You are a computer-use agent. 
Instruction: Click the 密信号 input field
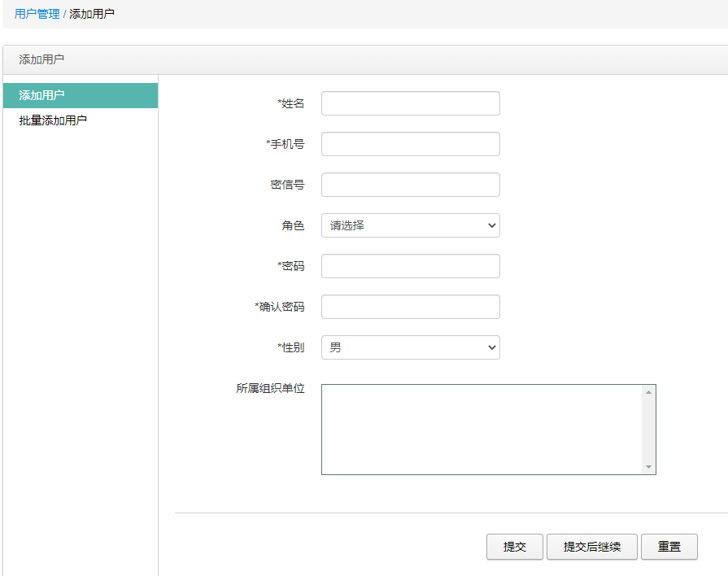click(x=410, y=185)
